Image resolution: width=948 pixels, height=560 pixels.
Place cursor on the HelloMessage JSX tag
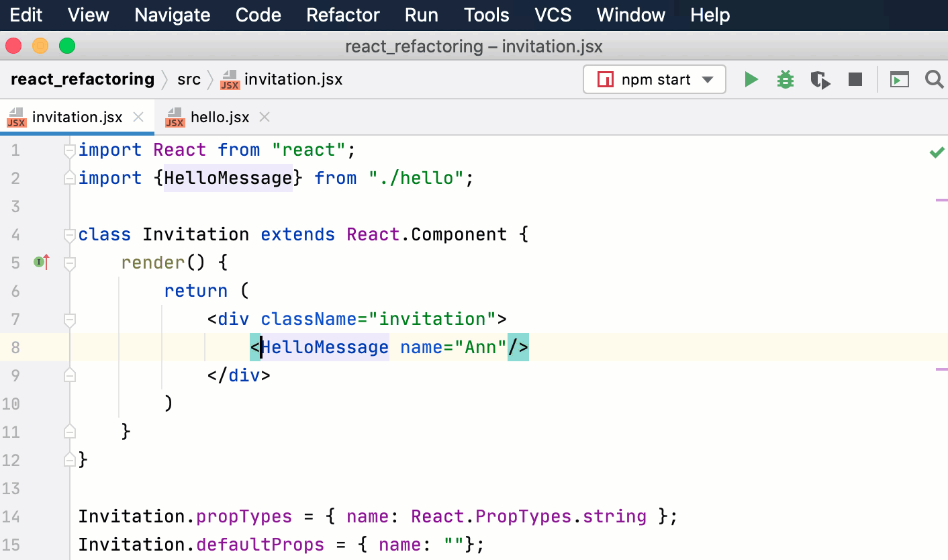324,347
